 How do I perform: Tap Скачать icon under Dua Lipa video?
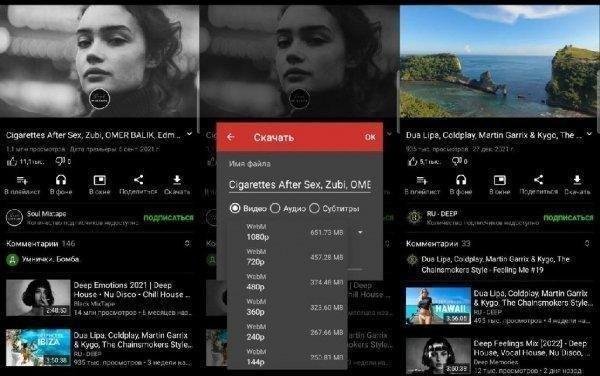[x=577, y=180]
